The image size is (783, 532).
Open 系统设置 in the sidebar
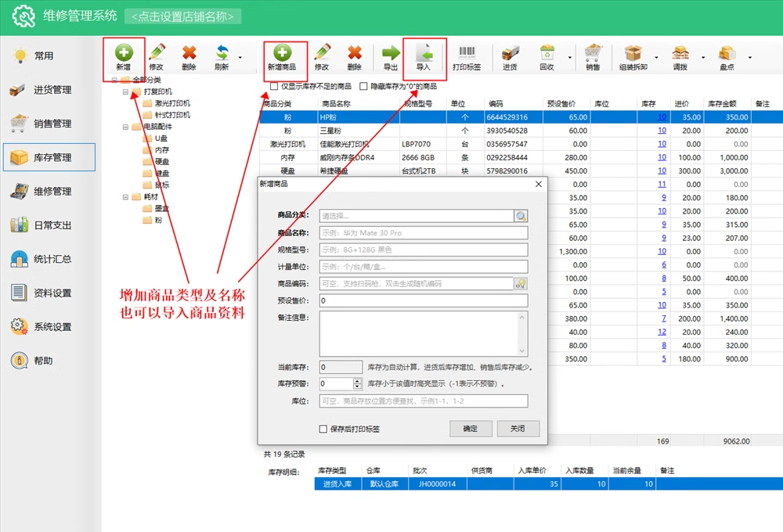tap(49, 327)
